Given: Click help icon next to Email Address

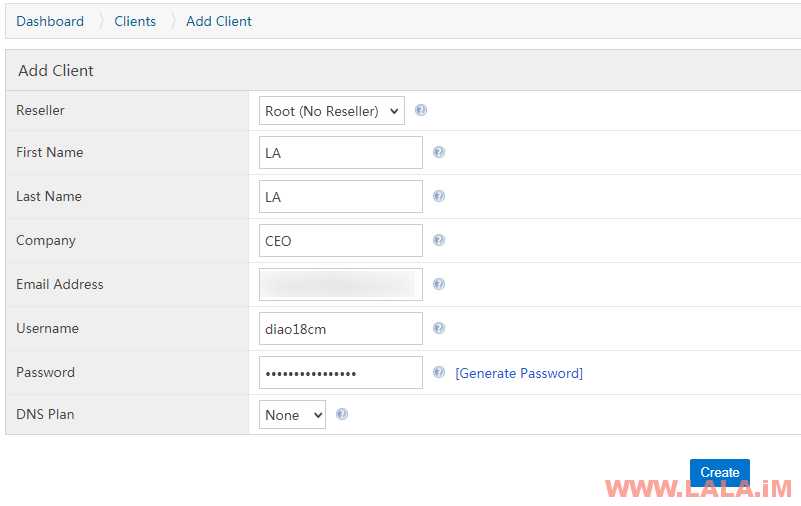Looking at the screenshot, I should (439, 284).
